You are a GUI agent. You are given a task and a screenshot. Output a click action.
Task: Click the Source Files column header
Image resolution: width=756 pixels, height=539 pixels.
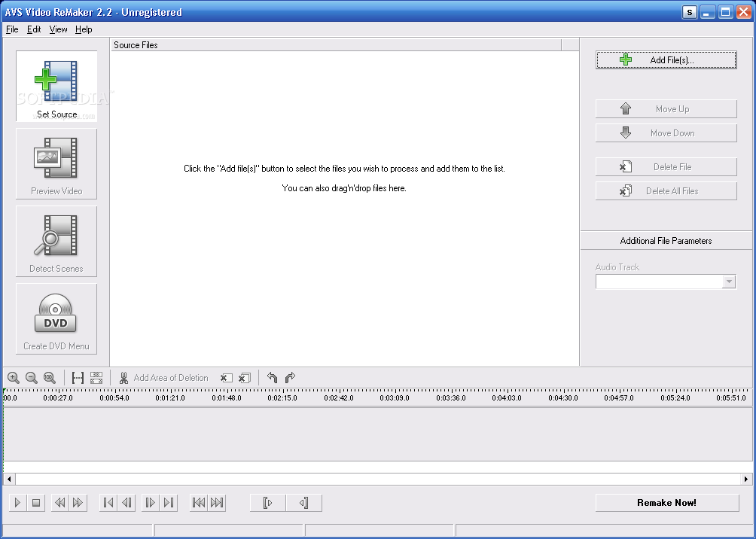(x=336, y=45)
